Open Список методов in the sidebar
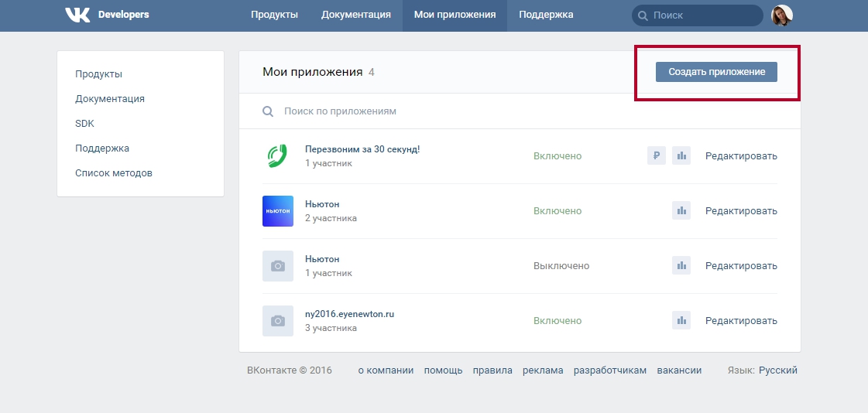Image resolution: width=868 pixels, height=413 pixels. pyautogui.click(x=114, y=173)
